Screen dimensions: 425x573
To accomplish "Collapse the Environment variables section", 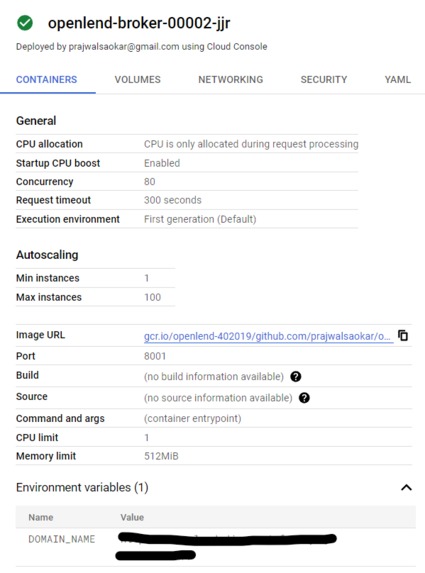I will (406, 487).
